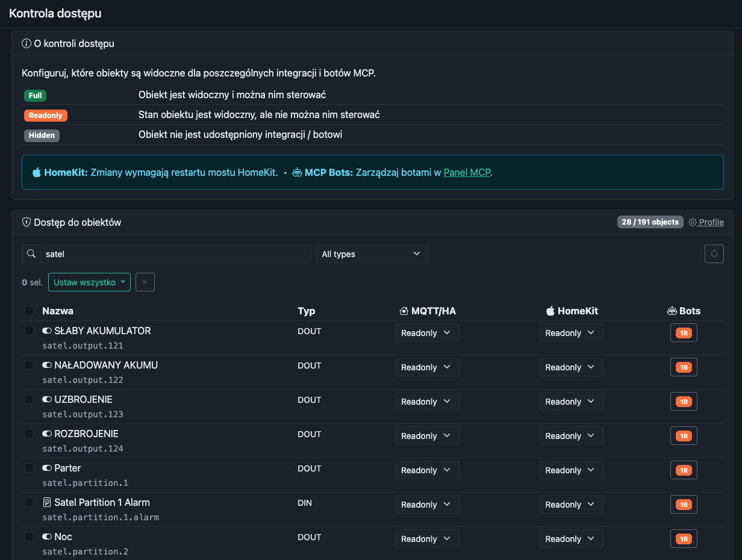742x560 pixels.
Task: Check the Satel Partition 1 Alarm checkbox
Action: point(29,502)
